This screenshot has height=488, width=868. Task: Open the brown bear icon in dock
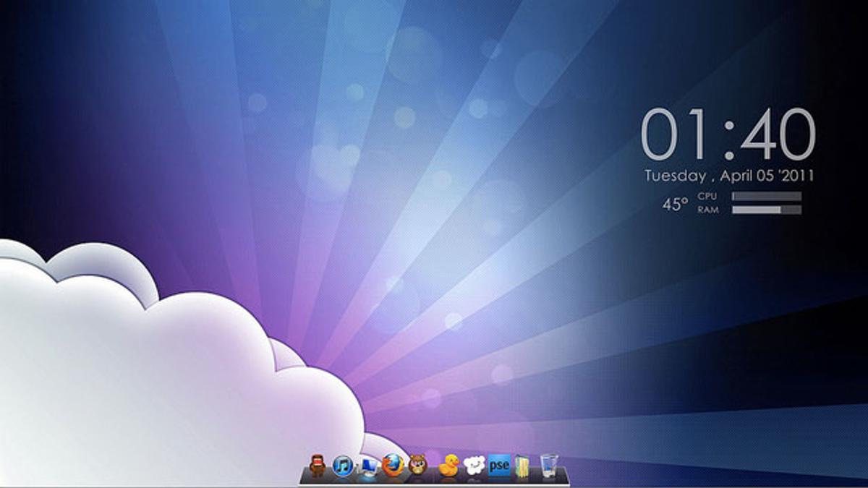coord(417,465)
